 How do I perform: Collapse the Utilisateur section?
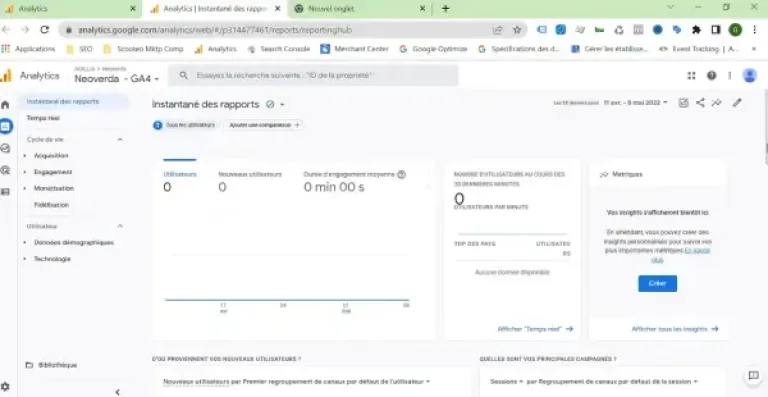click(x=120, y=226)
